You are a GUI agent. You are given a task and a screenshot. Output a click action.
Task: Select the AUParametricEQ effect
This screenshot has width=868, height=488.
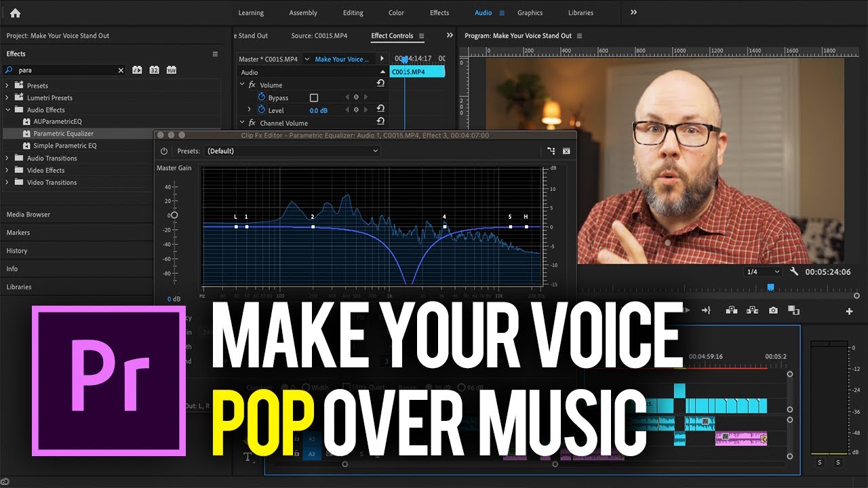pos(58,121)
